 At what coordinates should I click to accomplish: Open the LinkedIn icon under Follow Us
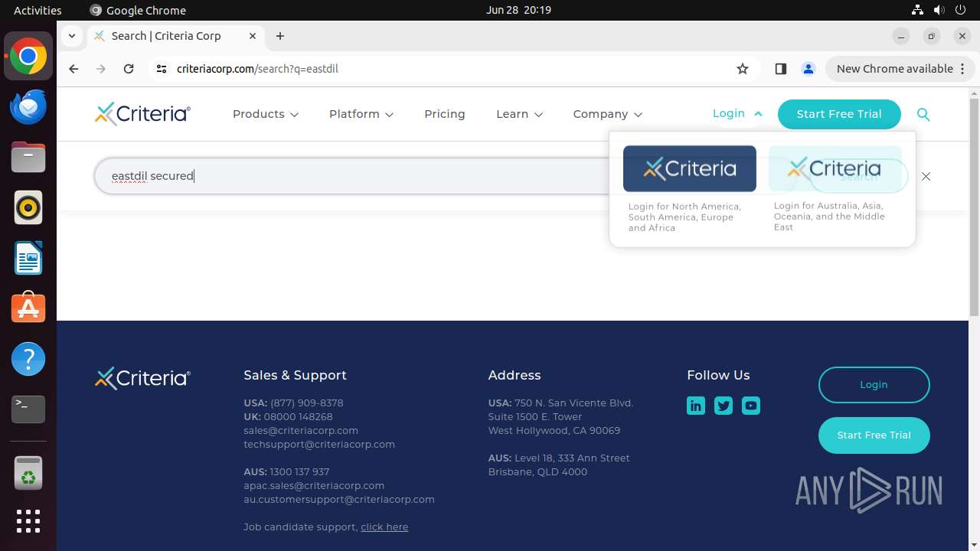696,406
